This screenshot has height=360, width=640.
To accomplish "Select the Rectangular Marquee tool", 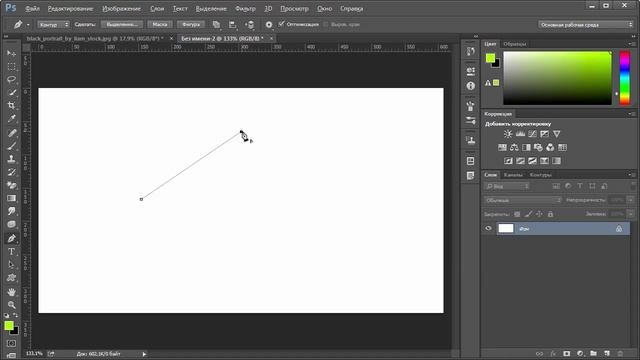I will 11,67.
